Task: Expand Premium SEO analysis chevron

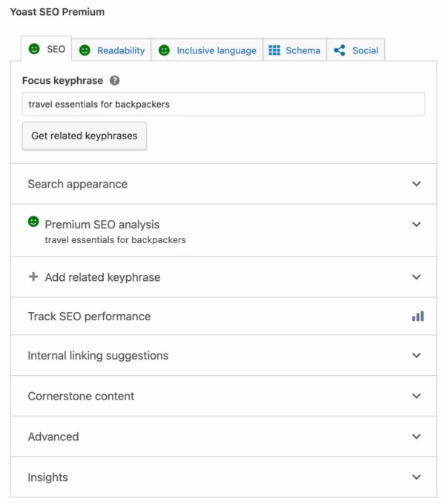Action: click(x=416, y=225)
